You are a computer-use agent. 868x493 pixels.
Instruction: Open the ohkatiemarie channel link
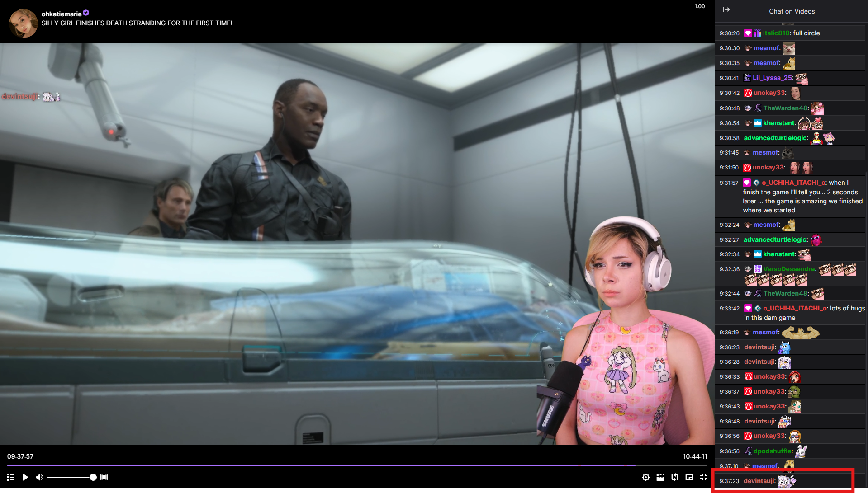click(x=62, y=14)
